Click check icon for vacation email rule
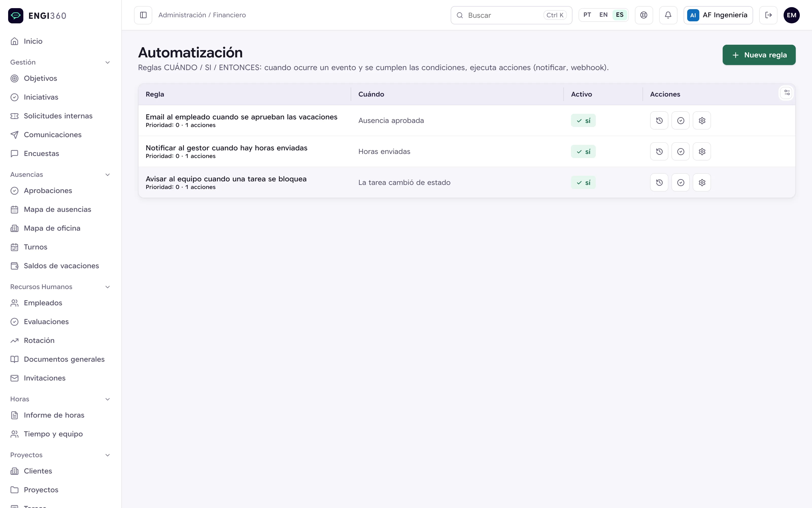 click(x=681, y=121)
